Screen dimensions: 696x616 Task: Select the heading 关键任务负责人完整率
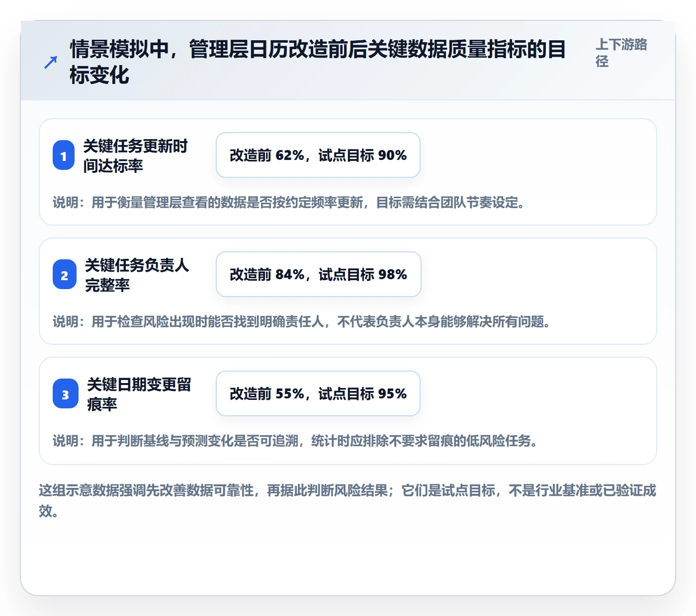(137, 275)
